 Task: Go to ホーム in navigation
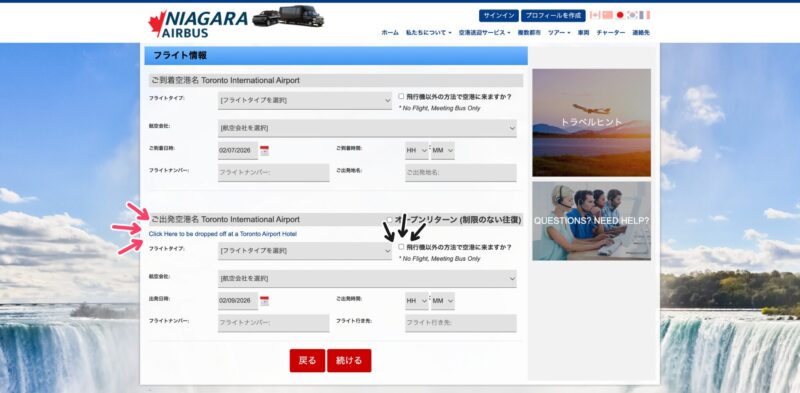(x=390, y=33)
